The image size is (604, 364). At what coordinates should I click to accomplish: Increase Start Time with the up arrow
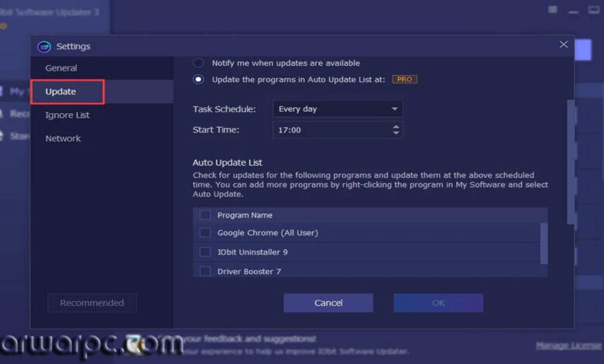(x=396, y=126)
